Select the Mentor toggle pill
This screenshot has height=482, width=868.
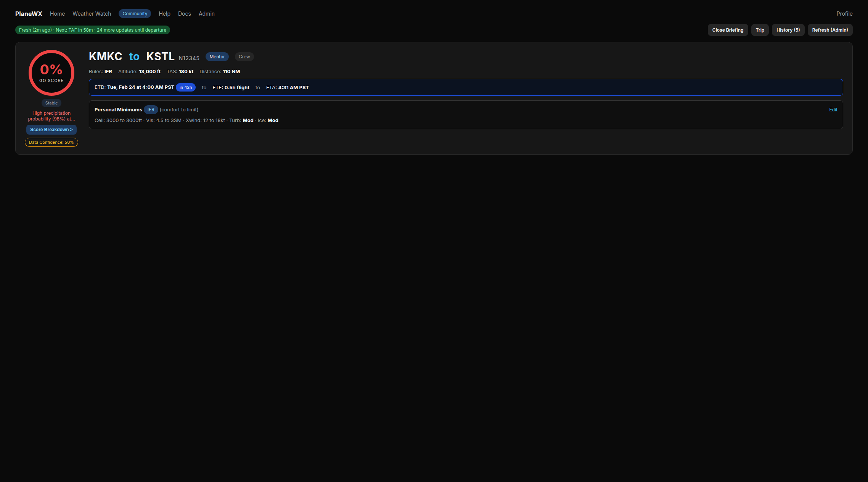217,57
